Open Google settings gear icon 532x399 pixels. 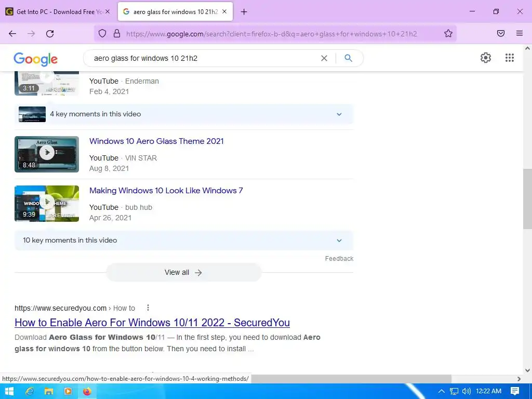pyautogui.click(x=486, y=58)
